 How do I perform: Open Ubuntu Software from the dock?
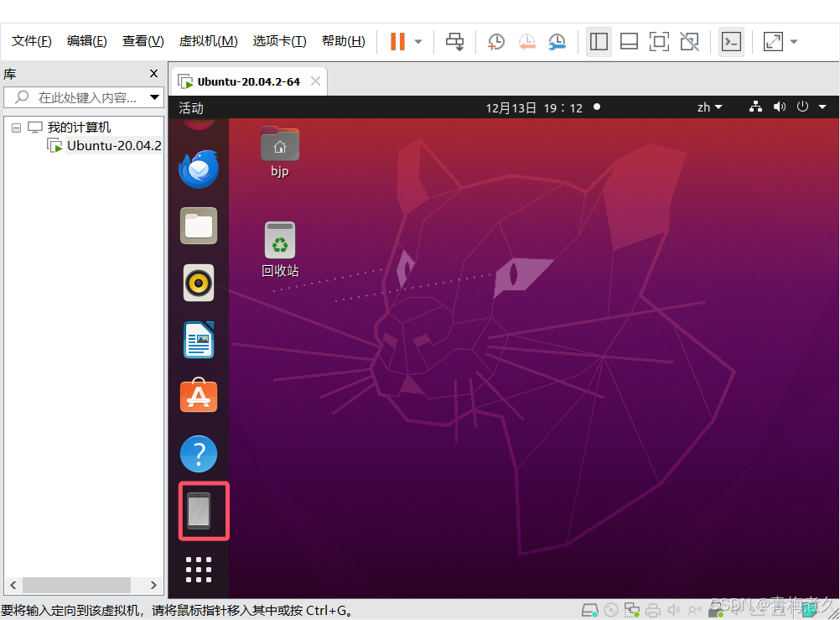pos(199,396)
